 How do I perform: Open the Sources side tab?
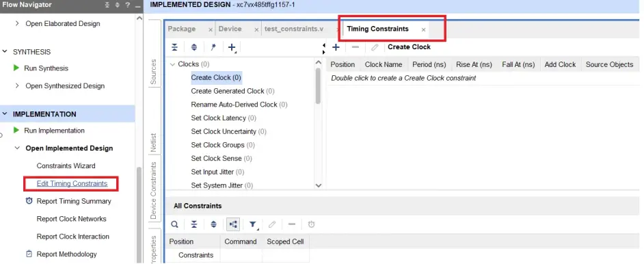(154, 72)
